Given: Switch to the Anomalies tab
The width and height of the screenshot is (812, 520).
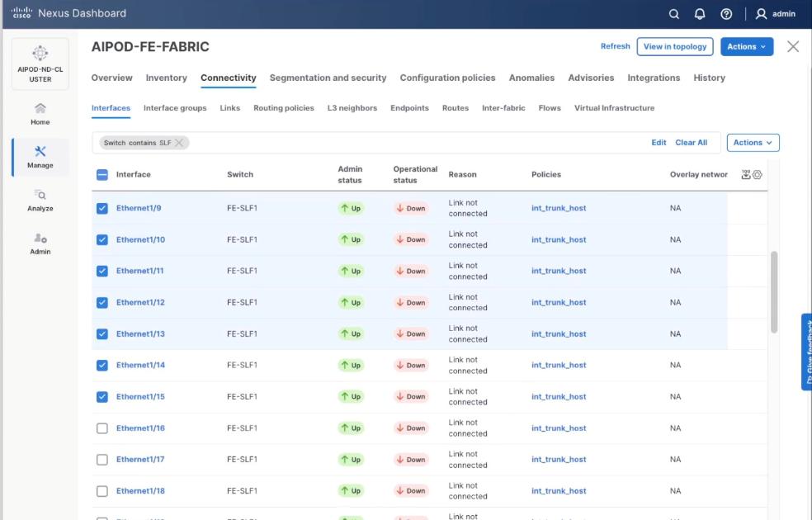Looking at the screenshot, I should point(531,78).
